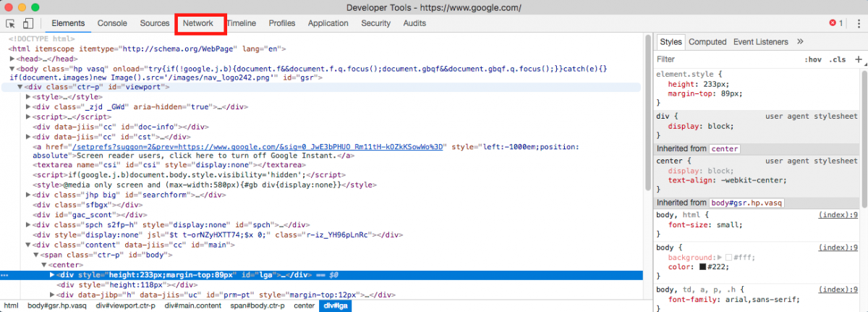Toggle the device toolbar icon
The width and height of the screenshot is (868, 312).
pyautogui.click(x=27, y=23)
